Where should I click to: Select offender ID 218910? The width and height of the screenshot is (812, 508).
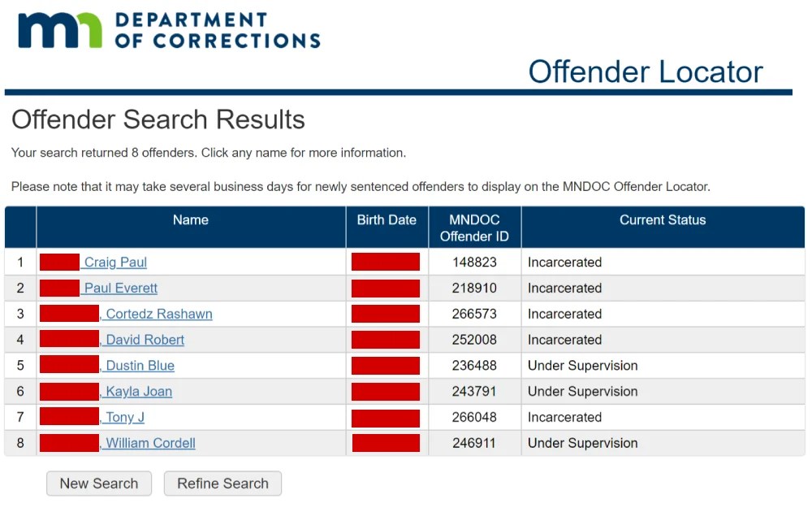pos(474,289)
